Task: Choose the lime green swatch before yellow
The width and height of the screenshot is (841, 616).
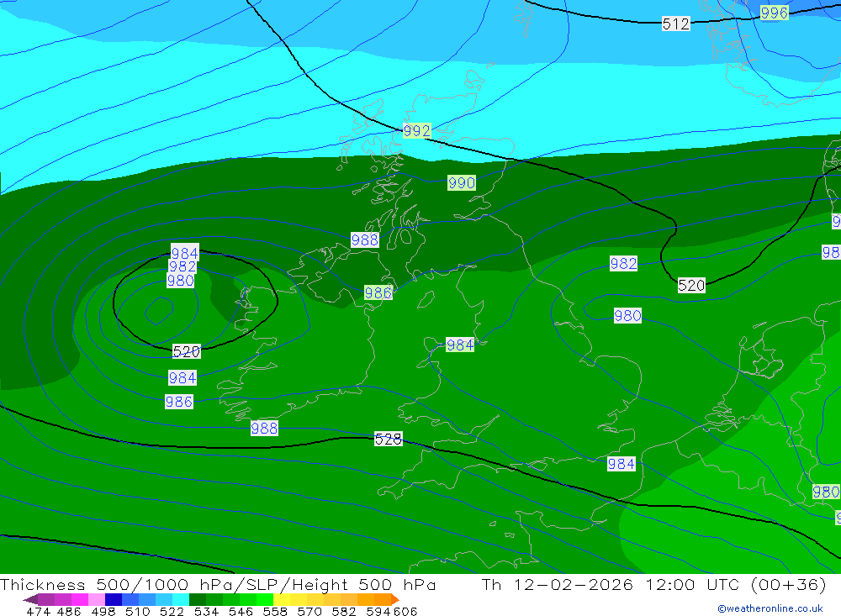Action: pos(265,599)
